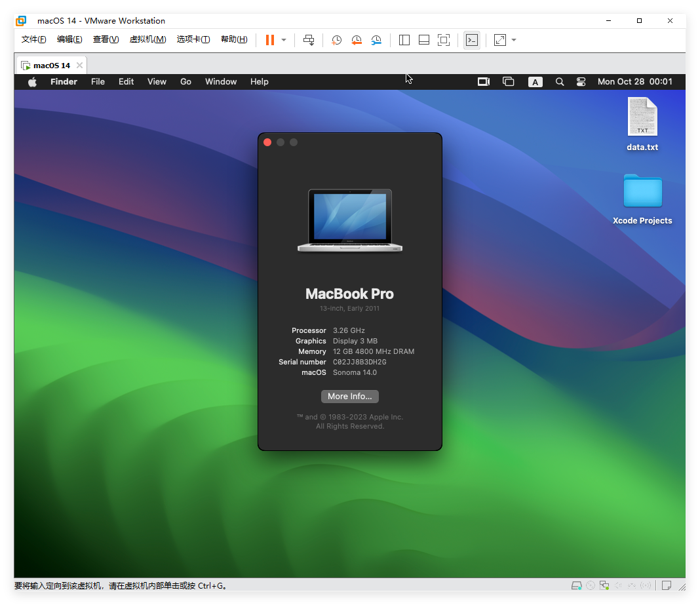Take a snapshot of the virtual machine
Screen dimensions: 700x605
coord(336,40)
